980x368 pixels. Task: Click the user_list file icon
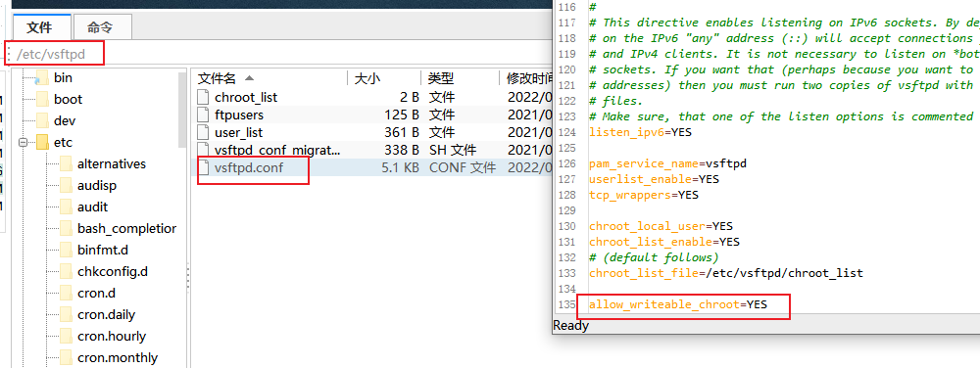203,132
